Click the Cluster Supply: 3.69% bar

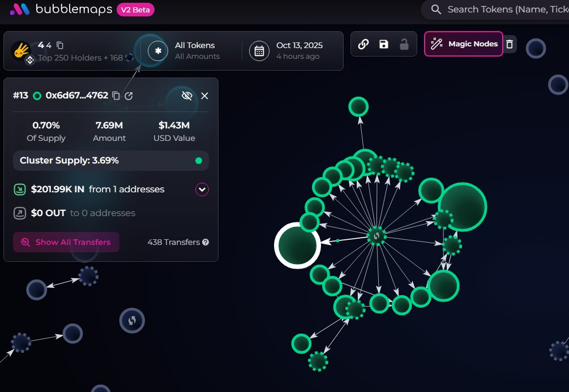(110, 161)
